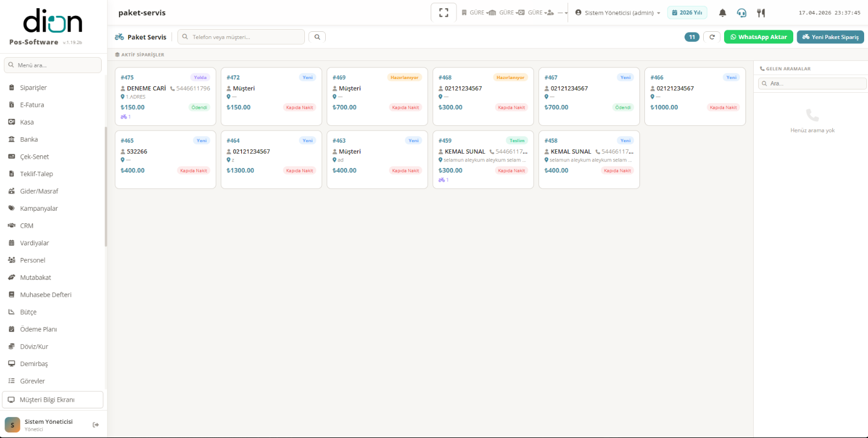Click the Telefon veya müşteri search field
Image resolution: width=868 pixels, height=438 pixels.
(x=241, y=37)
